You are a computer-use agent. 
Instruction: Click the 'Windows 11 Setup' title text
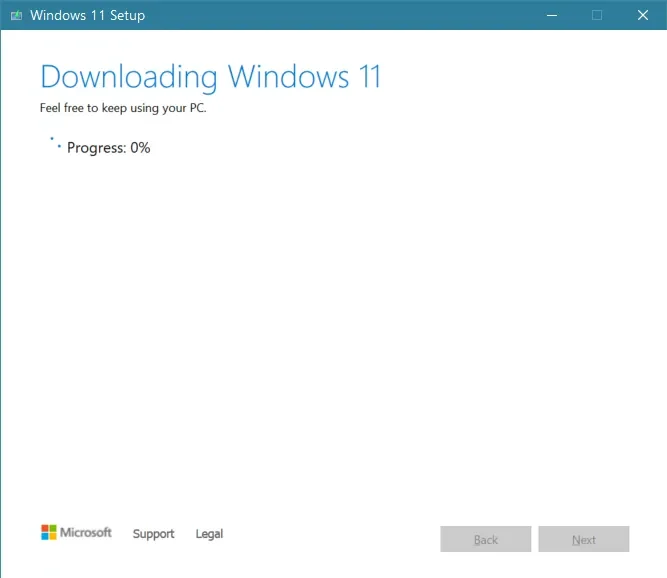click(87, 15)
